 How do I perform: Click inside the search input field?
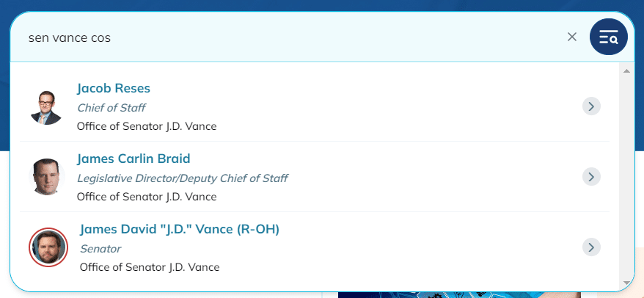288,38
